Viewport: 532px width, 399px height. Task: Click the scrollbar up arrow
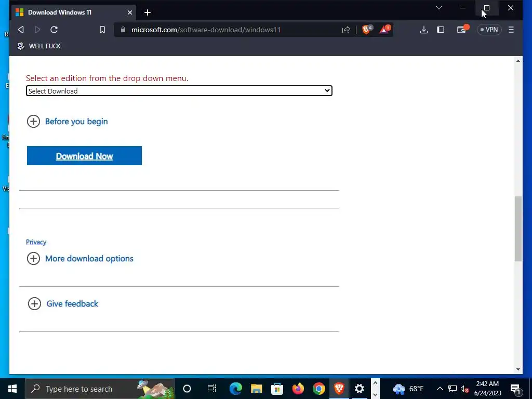pyautogui.click(x=518, y=61)
